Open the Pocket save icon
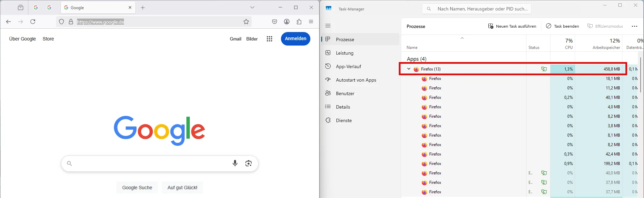The width and height of the screenshot is (644, 198). [275, 22]
